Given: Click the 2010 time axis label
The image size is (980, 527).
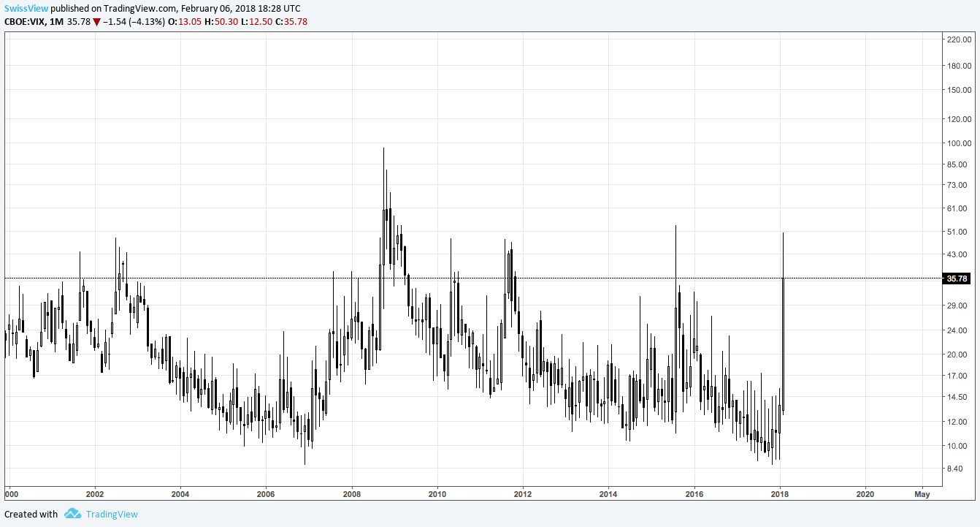Looking at the screenshot, I should click(437, 494).
